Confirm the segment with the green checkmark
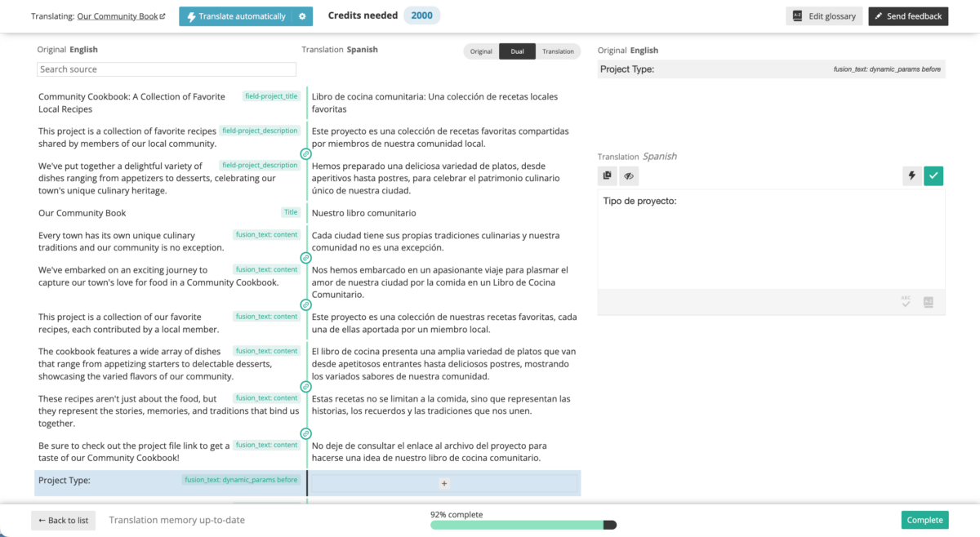Image resolution: width=980 pixels, height=537 pixels. coord(933,175)
